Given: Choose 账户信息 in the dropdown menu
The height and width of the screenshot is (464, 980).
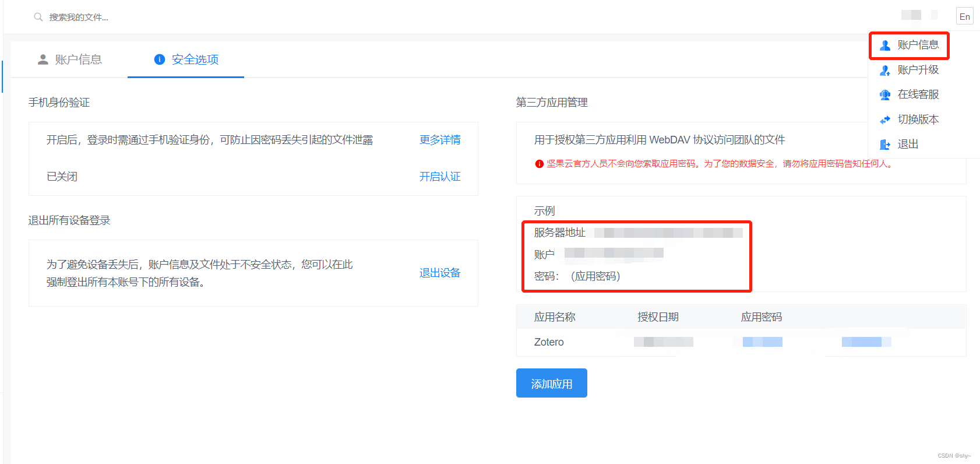Looking at the screenshot, I should 910,45.
